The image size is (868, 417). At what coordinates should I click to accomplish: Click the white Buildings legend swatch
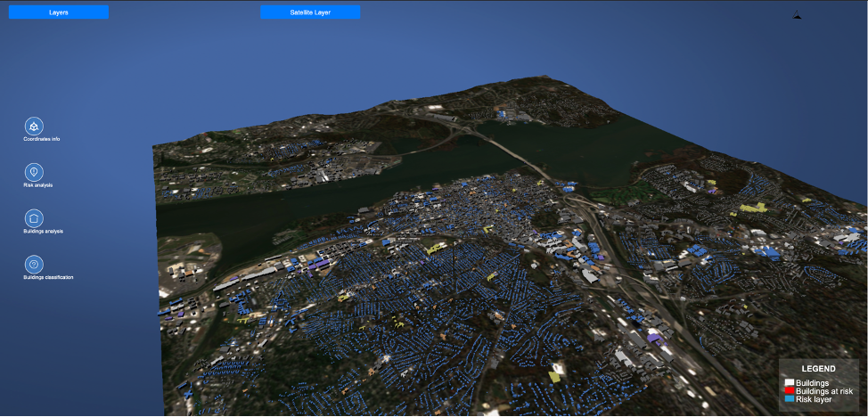[790, 382]
